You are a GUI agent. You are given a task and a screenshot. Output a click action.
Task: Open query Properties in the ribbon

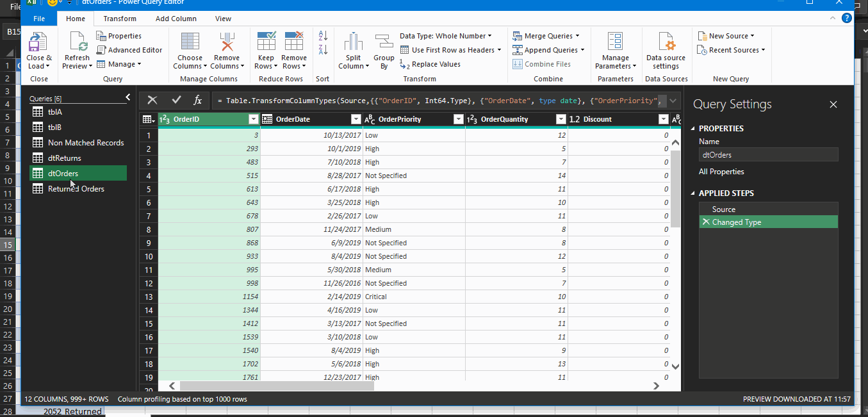(x=119, y=36)
